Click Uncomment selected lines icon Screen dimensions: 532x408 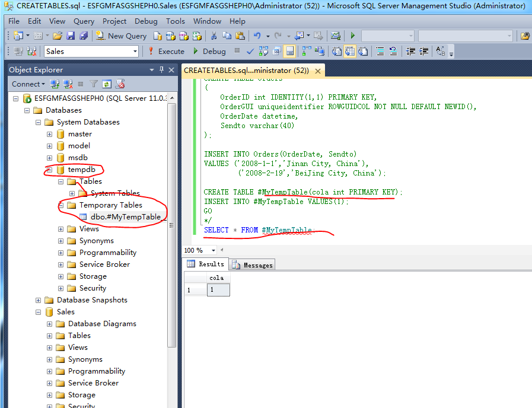tap(393, 52)
